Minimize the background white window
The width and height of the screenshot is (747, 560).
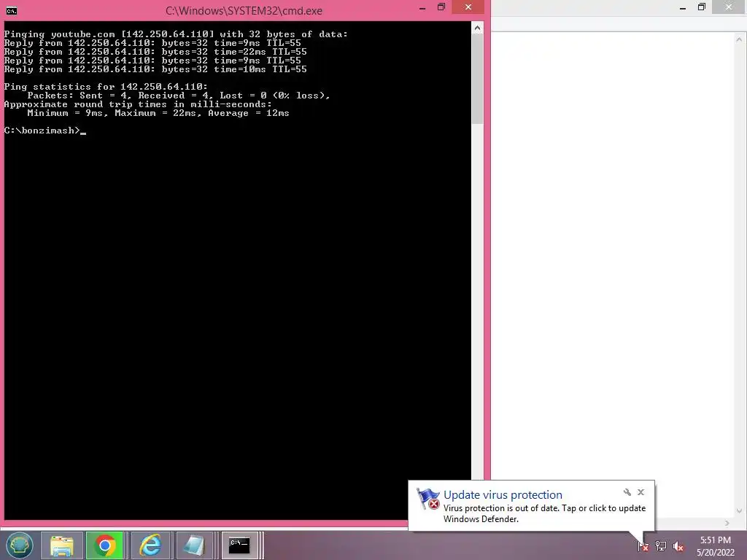click(x=683, y=7)
